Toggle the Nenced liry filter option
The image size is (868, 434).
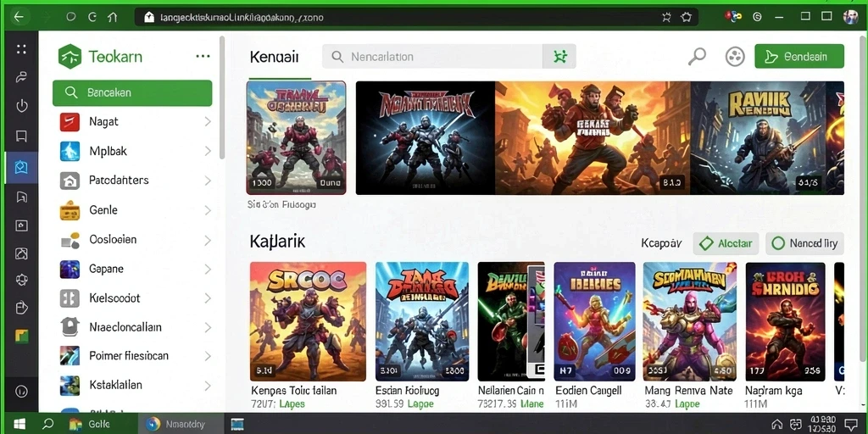pos(804,243)
